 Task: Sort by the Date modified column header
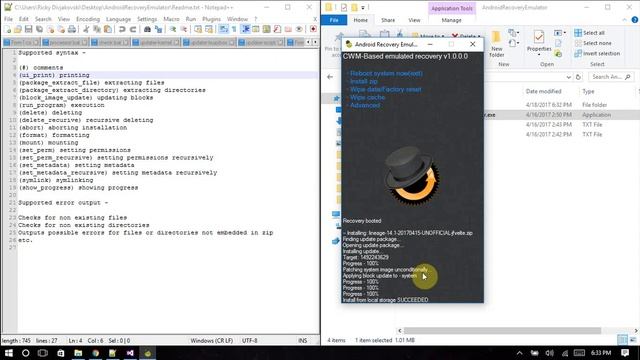point(543,91)
